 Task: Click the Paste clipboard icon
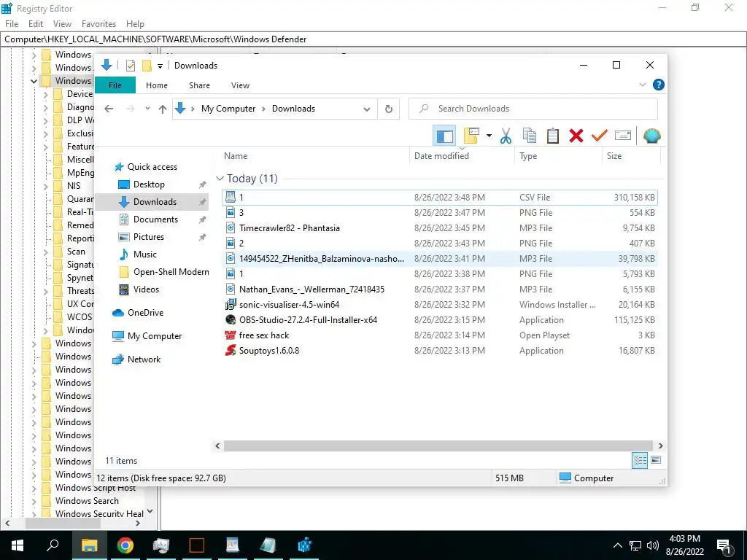[553, 136]
